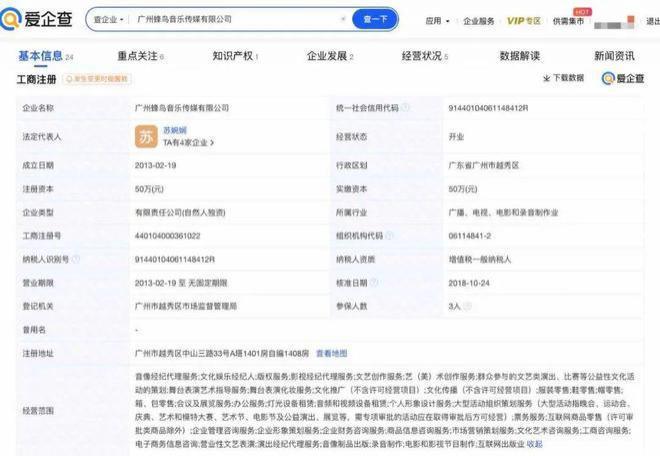Image resolution: width=660 pixels, height=456 pixels.
Task: Open the 查企业 search type dropdown
Action: (x=108, y=19)
